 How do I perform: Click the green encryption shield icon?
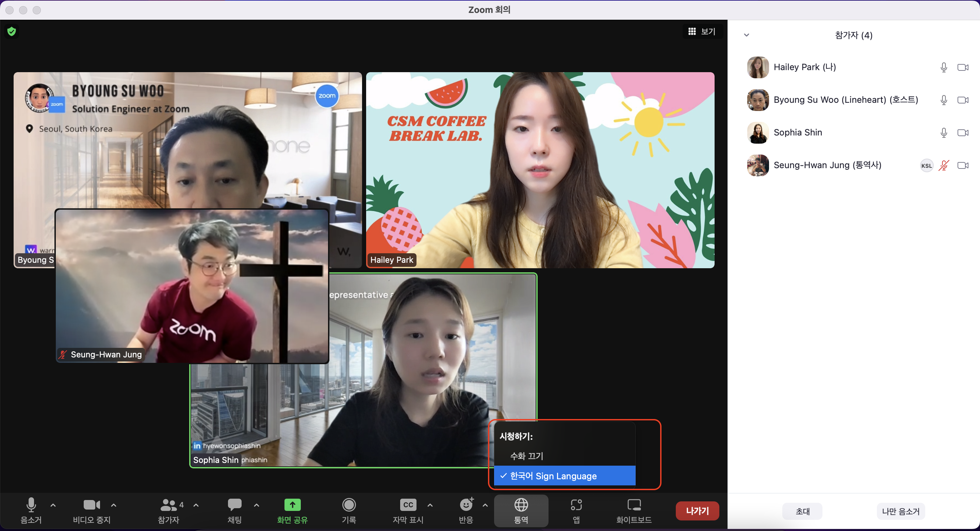[12, 31]
